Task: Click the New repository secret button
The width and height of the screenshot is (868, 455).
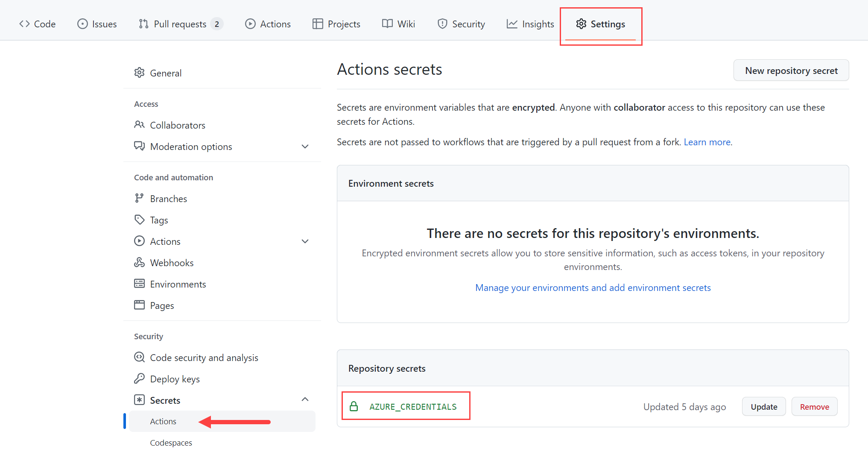Action: (x=791, y=70)
